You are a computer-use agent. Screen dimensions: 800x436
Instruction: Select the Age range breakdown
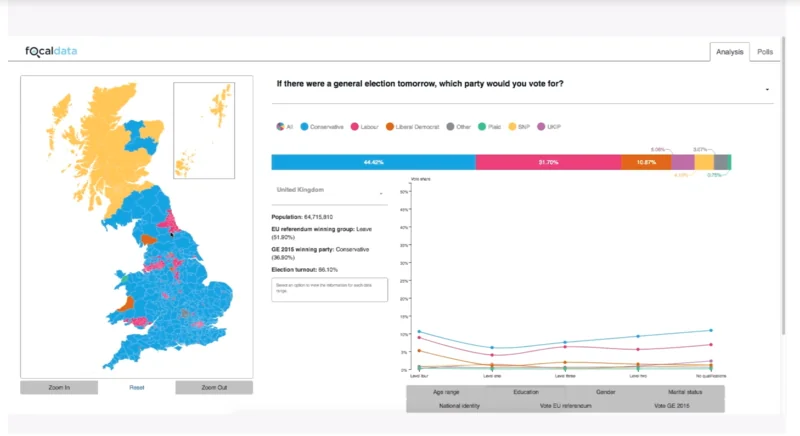tap(446, 392)
